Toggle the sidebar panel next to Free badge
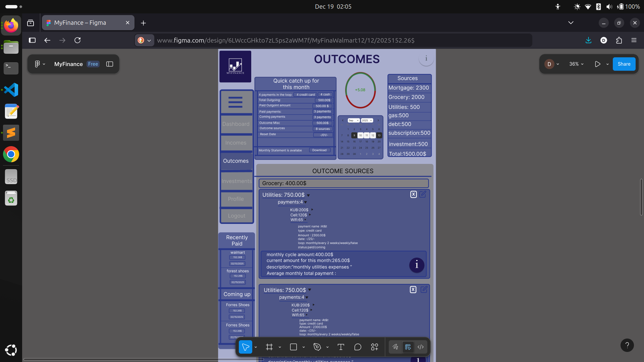This screenshot has height=362, width=644. point(110,64)
